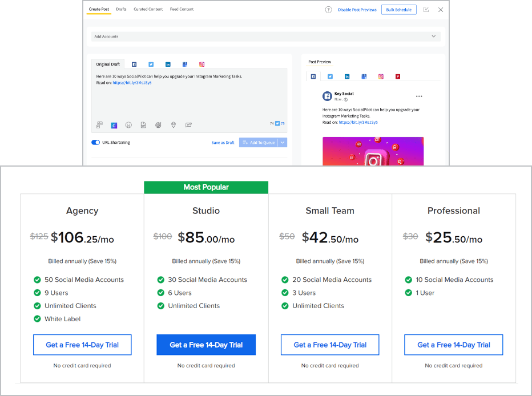Select the Google Business icon beside Original Draft
The height and width of the screenshot is (396, 532).
[185, 64]
